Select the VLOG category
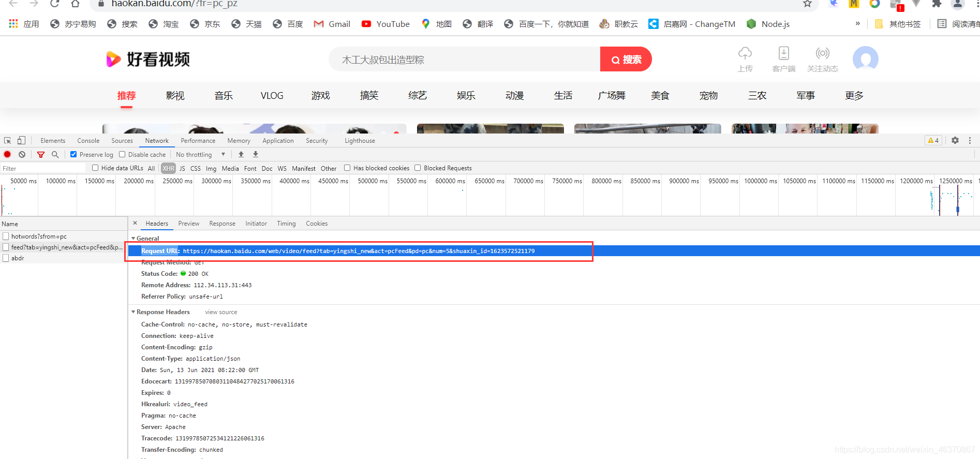The width and height of the screenshot is (980, 459). [x=272, y=96]
